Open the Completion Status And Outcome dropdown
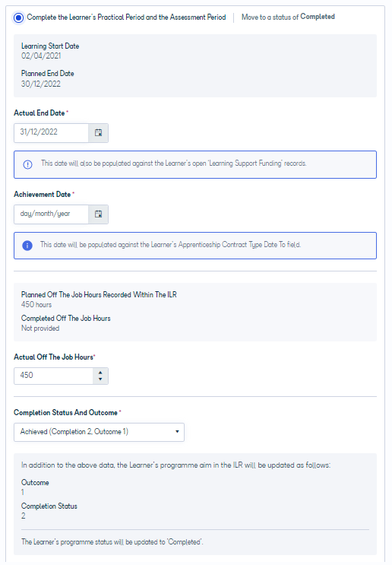The width and height of the screenshot is (392, 565). (99, 432)
